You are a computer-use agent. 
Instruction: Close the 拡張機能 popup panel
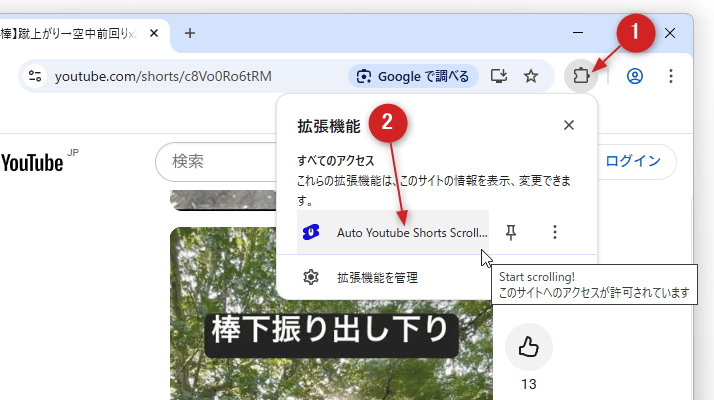[x=569, y=125]
